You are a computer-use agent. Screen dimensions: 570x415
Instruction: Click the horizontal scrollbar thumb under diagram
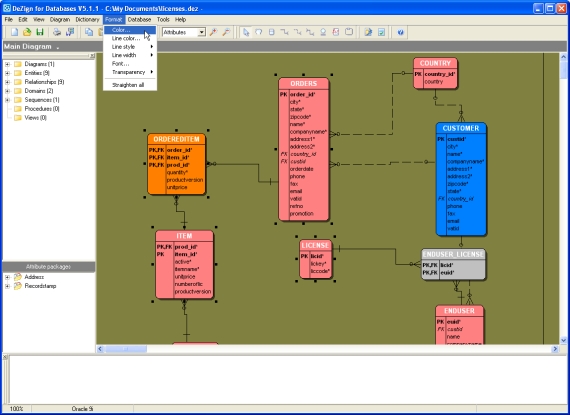click(x=126, y=349)
